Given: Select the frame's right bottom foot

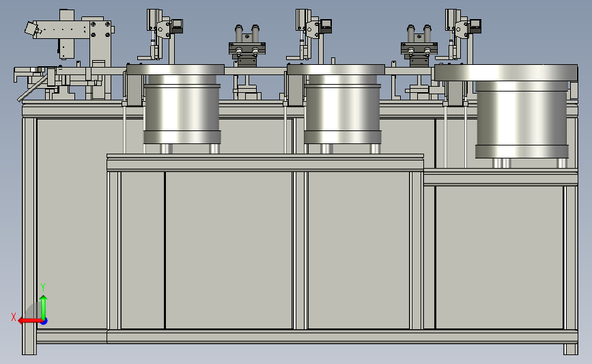Looking at the screenshot, I should [570, 349].
